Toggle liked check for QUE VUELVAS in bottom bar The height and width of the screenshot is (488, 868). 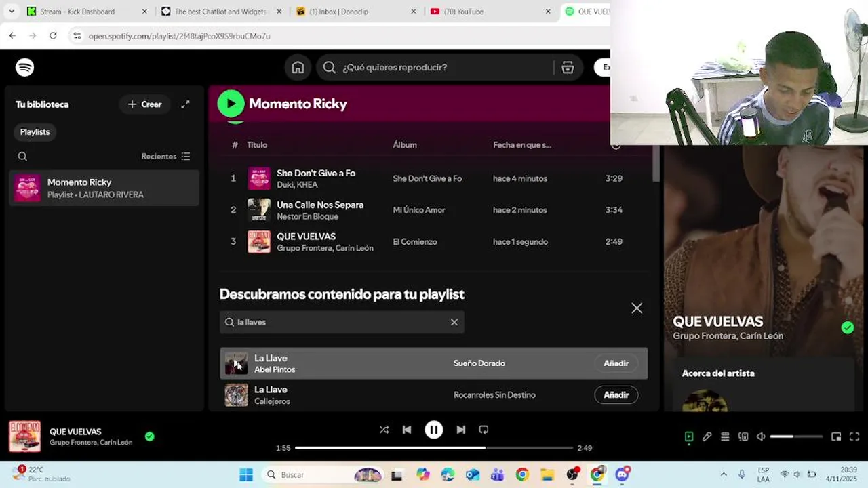pyautogui.click(x=149, y=436)
